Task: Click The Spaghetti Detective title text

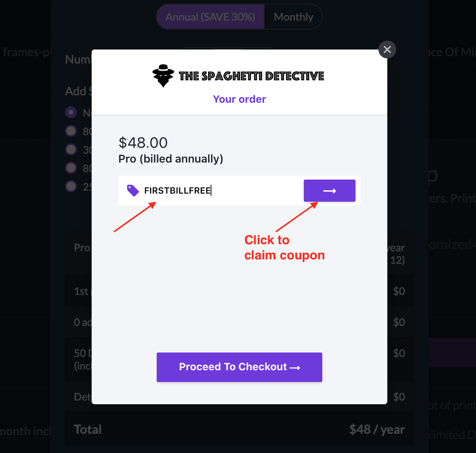Action: point(251,76)
